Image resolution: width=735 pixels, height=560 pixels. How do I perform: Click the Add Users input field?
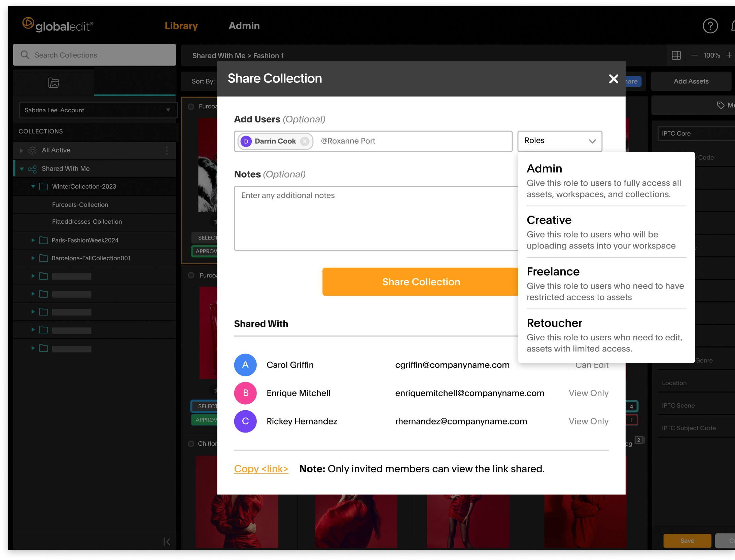(x=373, y=141)
